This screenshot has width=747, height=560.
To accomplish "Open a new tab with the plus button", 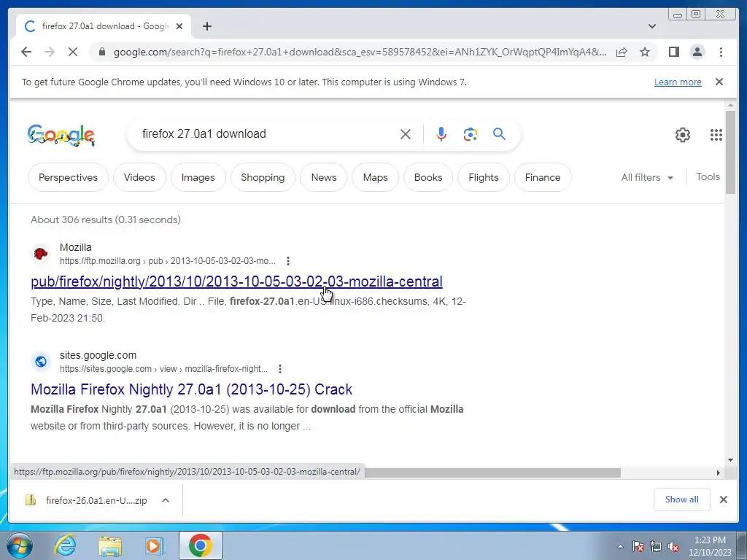I will pyautogui.click(x=206, y=26).
